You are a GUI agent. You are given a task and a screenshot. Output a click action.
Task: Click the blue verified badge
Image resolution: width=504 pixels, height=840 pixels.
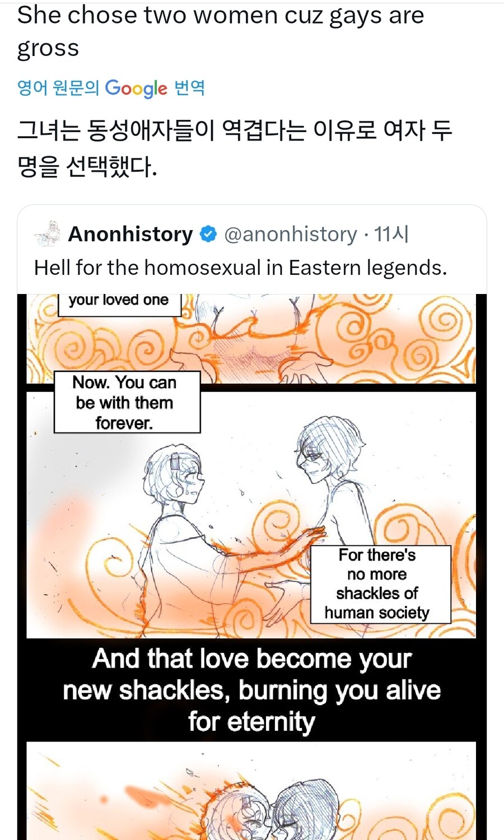coord(208,234)
